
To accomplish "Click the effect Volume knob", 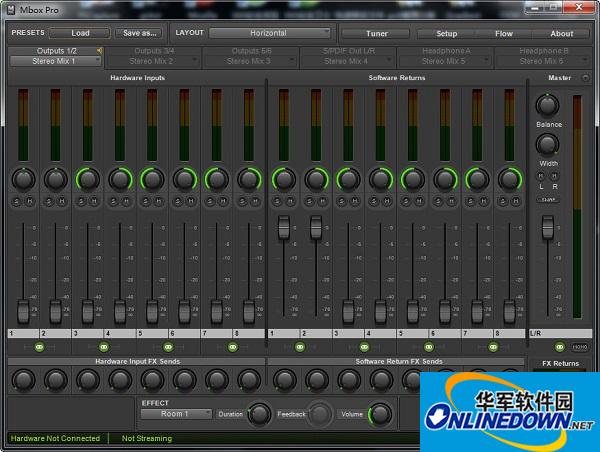I will point(380,413).
